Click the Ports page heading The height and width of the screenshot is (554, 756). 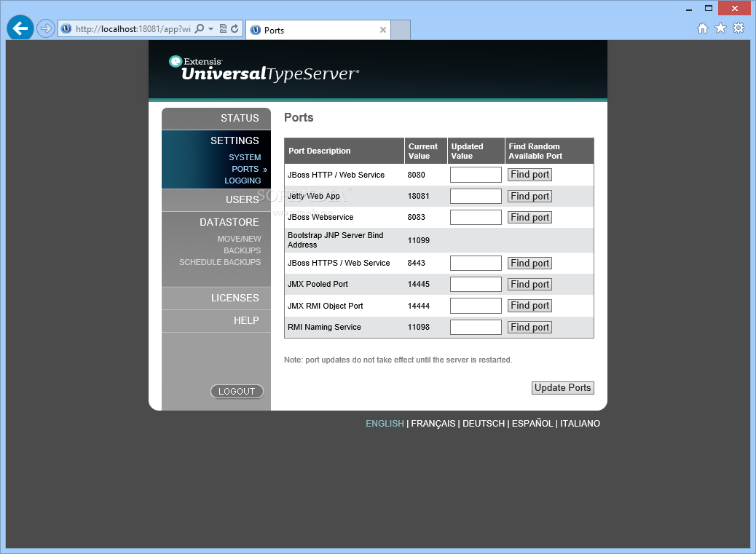pos(299,117)
